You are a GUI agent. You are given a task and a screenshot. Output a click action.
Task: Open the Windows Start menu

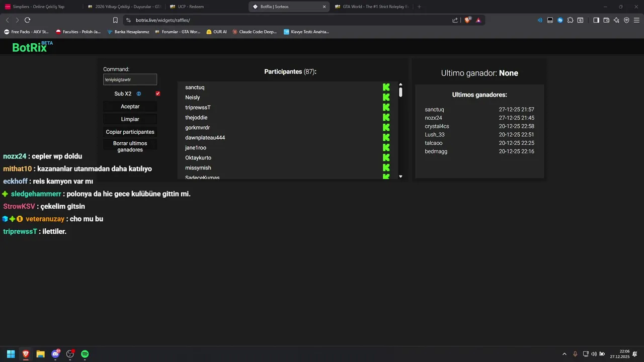(11, 354)
